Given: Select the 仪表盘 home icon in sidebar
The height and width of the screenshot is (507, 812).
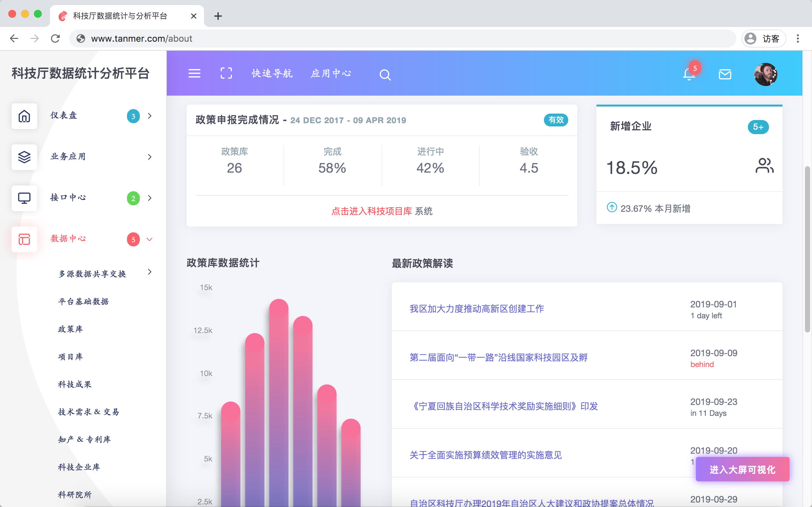Looking at the screenshot, I should (x=24, y=116).
